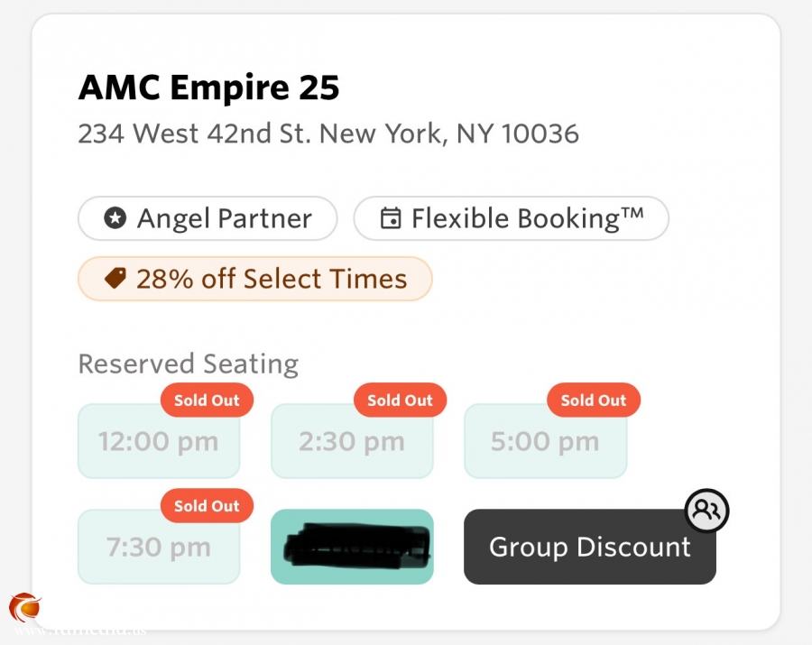This screenshot has width=812, height=645.
Task: Click the people icon above Group Discount
Action: tap(706, 511)
